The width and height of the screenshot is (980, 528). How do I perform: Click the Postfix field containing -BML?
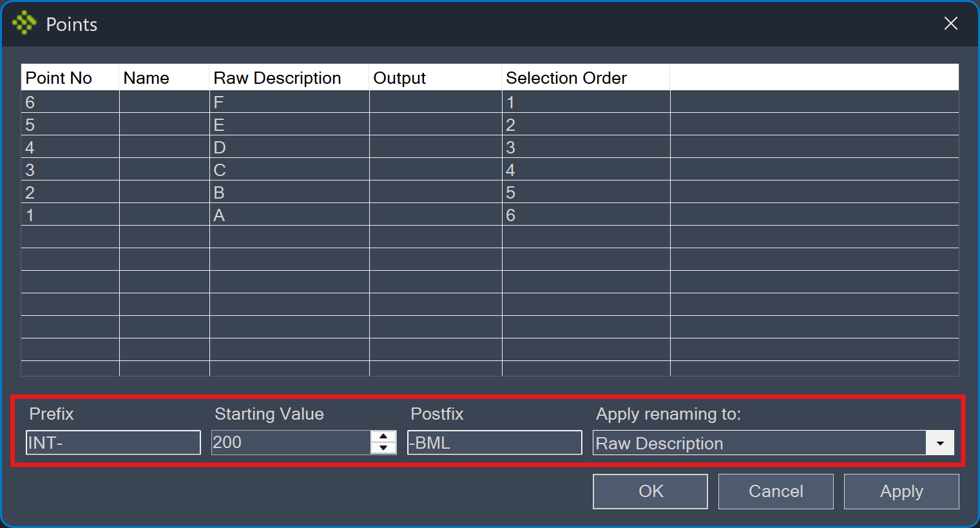point(495,443)
